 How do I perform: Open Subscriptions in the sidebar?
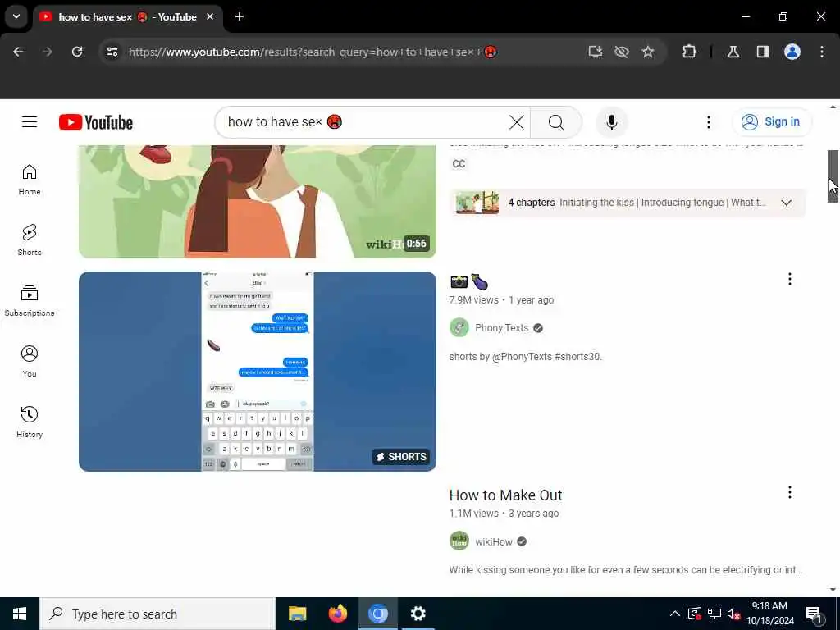click(30, 300)
